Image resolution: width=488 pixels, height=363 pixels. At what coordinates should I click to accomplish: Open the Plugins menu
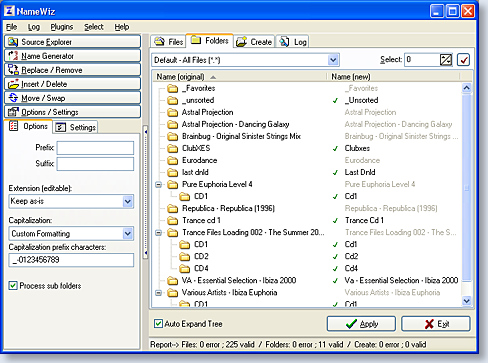pos(62,27)
